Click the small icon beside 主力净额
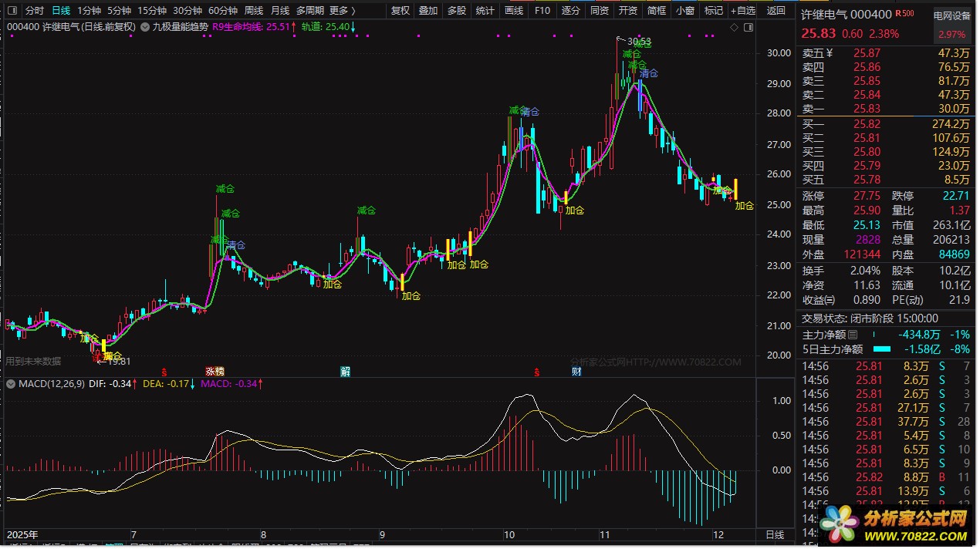 [853, 335]
